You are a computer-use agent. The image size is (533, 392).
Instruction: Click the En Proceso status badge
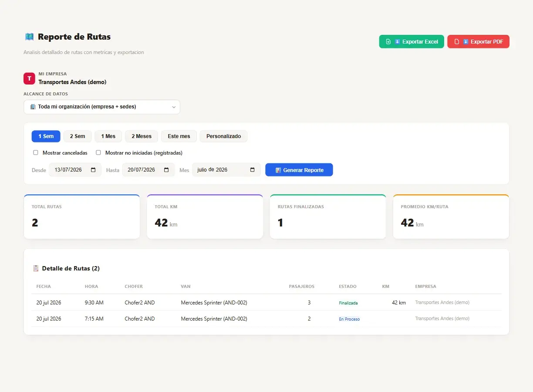pyautogui.click(x=349, y=319)
